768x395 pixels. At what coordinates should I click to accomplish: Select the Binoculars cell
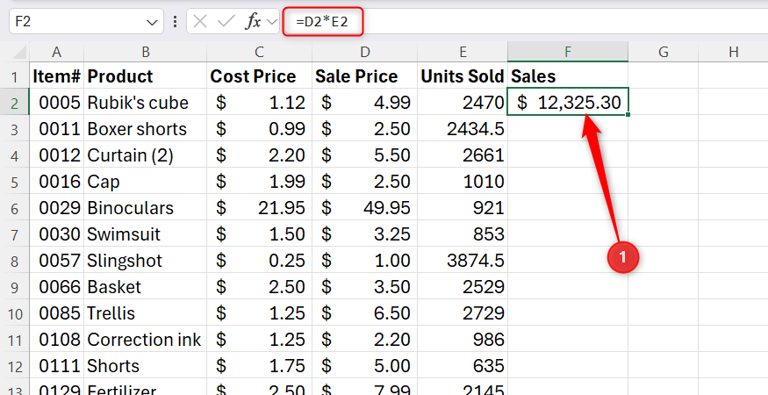pos(145,208)
